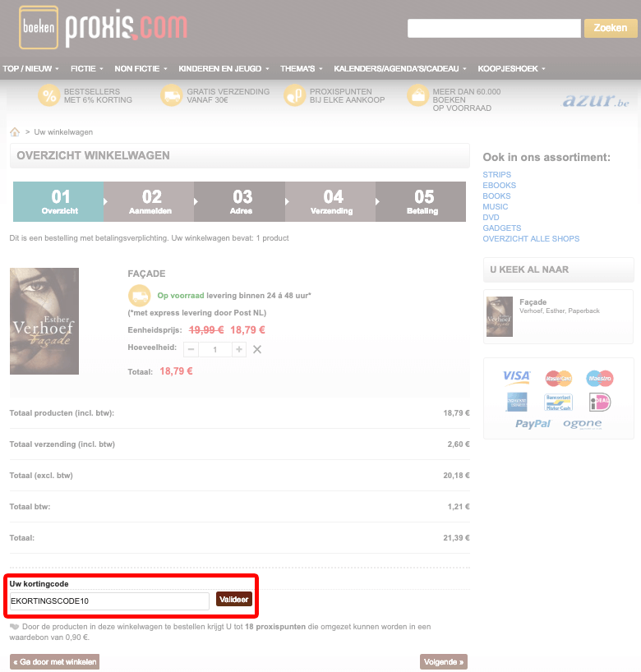Open the STRIPS shop link

(497, 174)
